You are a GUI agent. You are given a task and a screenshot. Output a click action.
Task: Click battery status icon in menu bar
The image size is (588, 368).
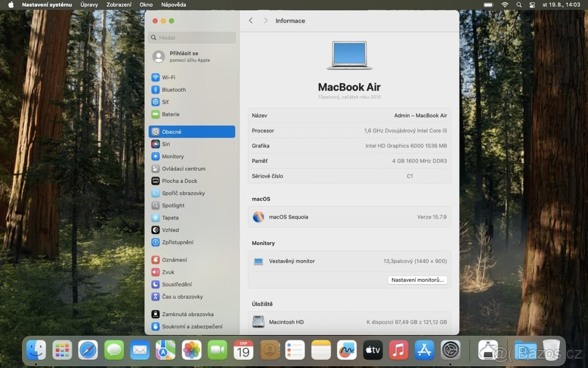[x=489, y=4]
